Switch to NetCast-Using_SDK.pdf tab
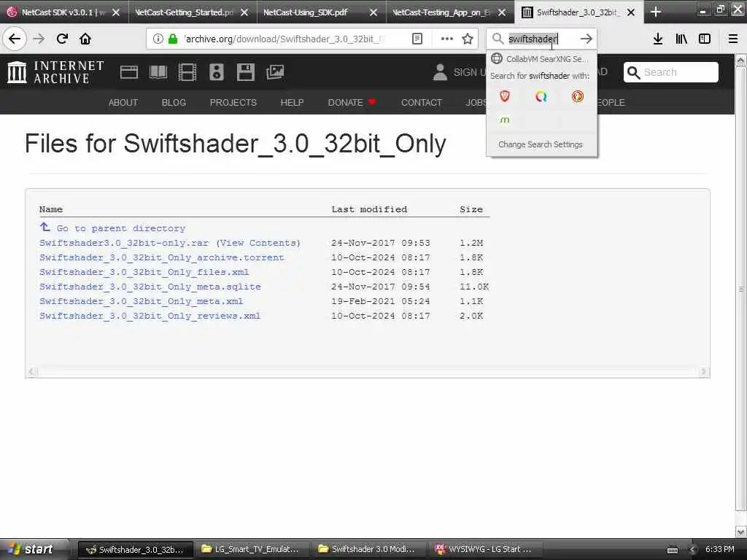Viewport: 747px width, 560px height. pos(306,12)
